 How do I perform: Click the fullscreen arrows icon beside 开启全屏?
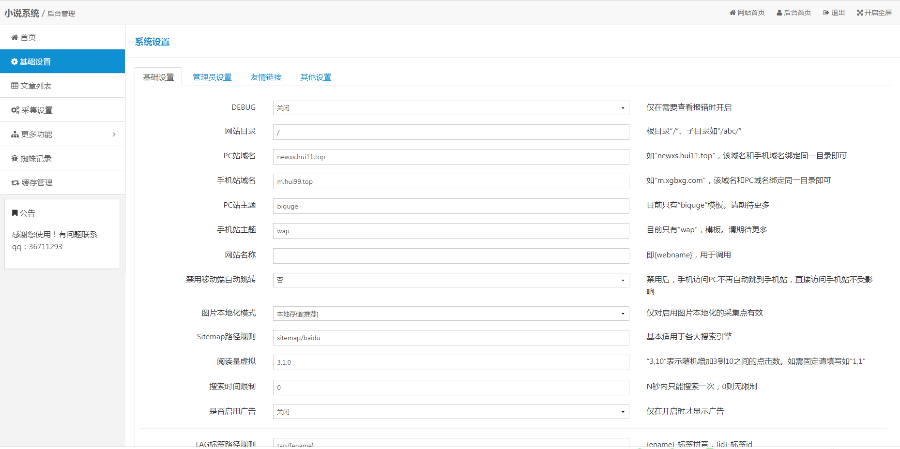[x=860, y=13]
